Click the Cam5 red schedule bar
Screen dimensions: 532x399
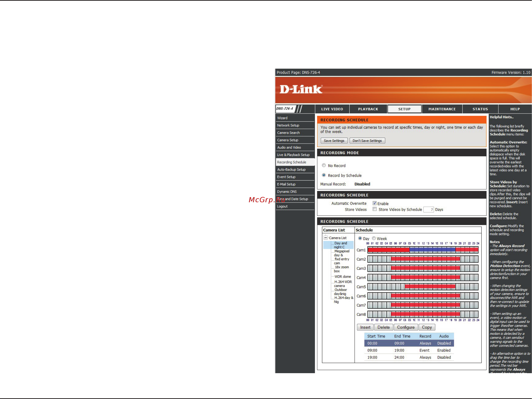point(430,287)
